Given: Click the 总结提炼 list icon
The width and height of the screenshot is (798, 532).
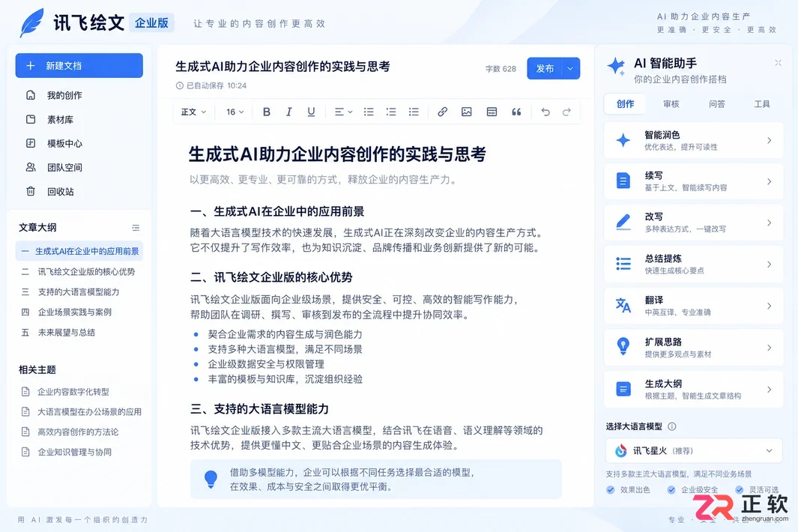Looking at the screenshot, I should [623, 264].
